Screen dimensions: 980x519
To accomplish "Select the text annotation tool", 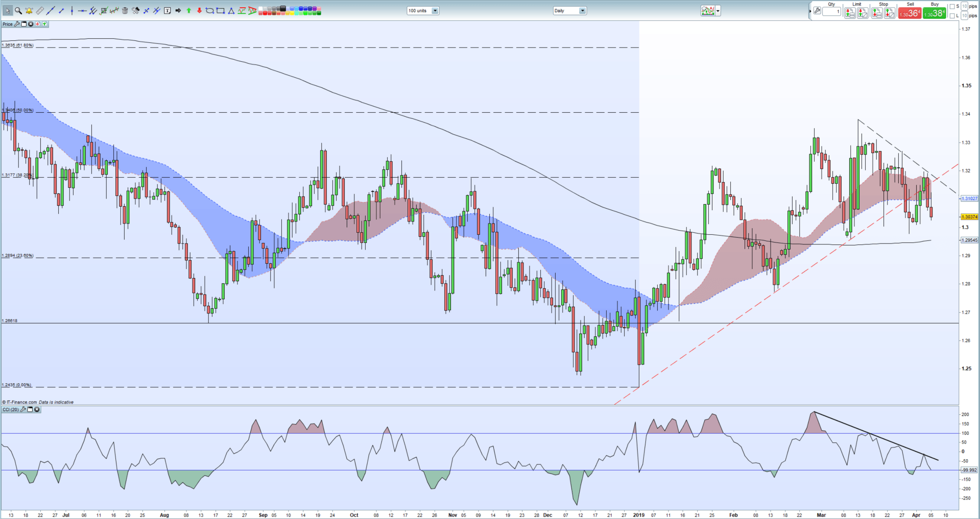I will [167, 11].
